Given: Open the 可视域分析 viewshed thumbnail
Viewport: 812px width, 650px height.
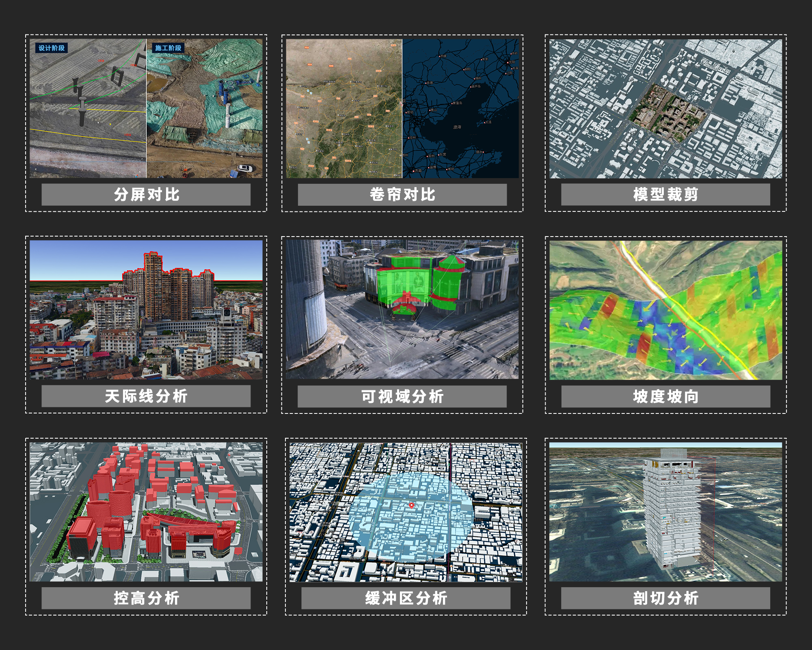Looking at the screenshot, I should coord(402,310).
